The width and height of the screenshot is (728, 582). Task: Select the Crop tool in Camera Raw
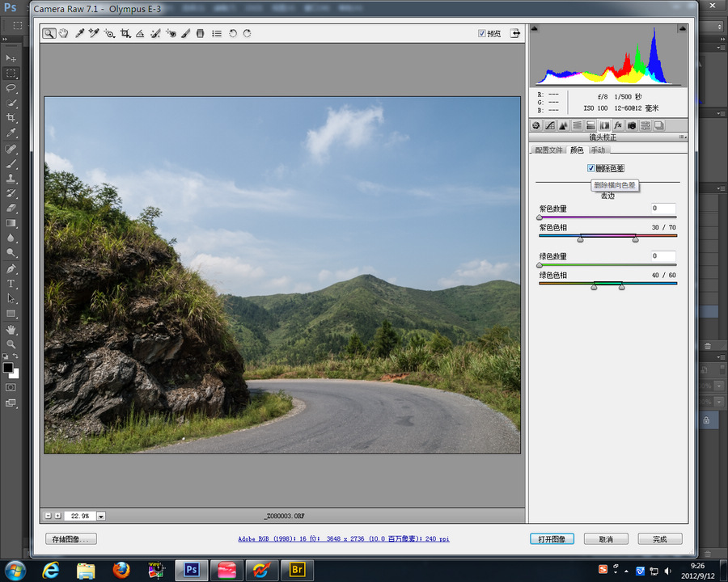pos(125,34)
